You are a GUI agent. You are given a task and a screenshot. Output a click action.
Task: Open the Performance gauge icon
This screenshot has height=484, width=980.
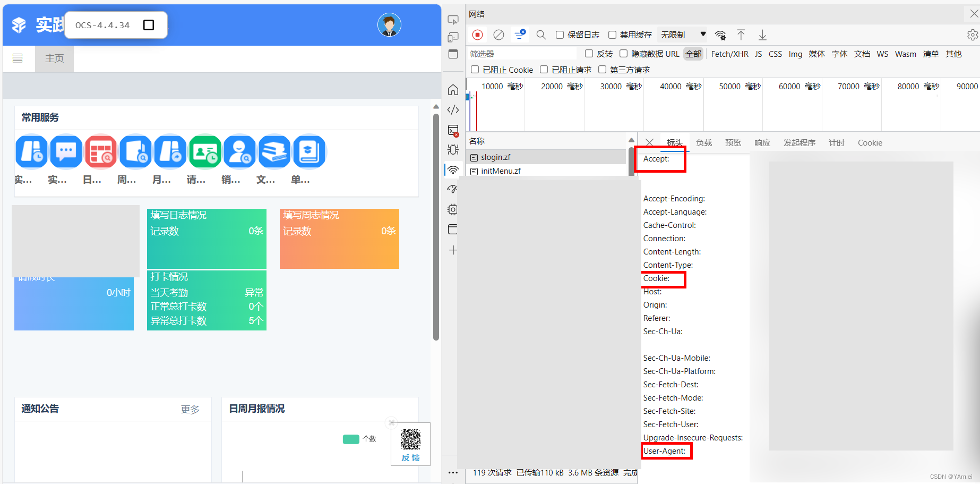click(x=452, y=189)
